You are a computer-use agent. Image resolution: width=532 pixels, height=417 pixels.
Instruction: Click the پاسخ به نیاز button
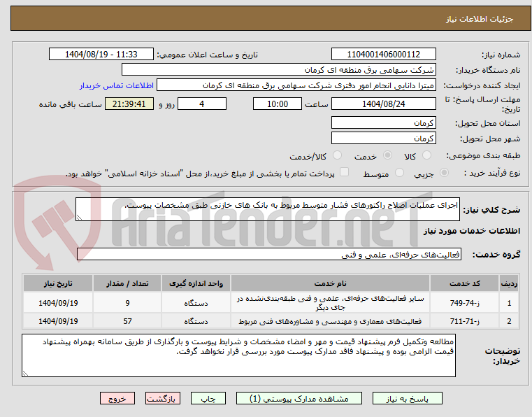pyautogui.click(x=407, y=398)
